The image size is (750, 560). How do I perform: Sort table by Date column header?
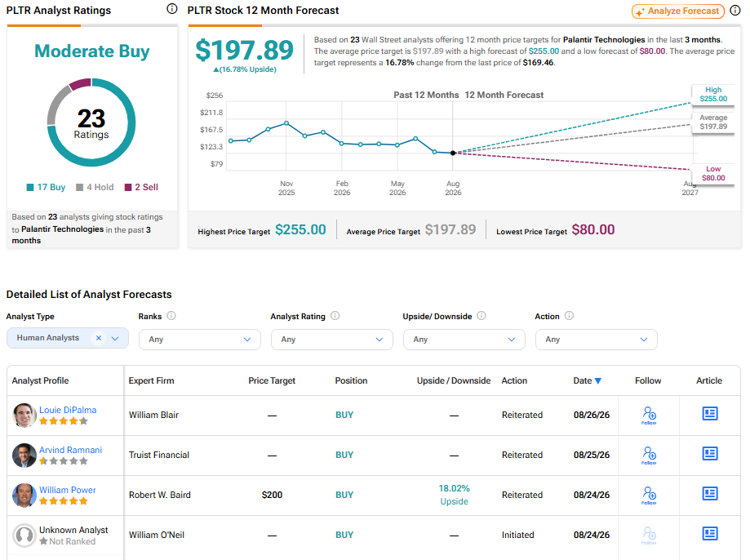pos(588,380)
